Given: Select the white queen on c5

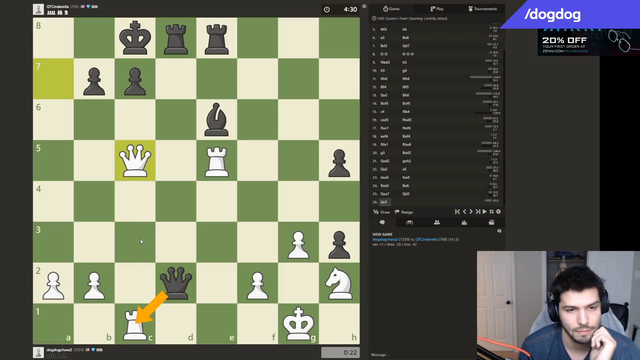Looking at the screenshot, I should tap(135, 160).
